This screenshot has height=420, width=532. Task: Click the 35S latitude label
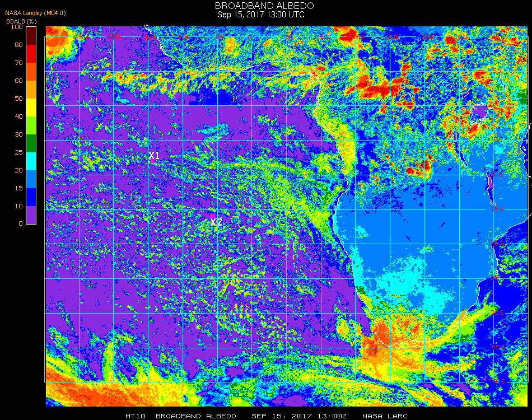(x=498, y=347)
